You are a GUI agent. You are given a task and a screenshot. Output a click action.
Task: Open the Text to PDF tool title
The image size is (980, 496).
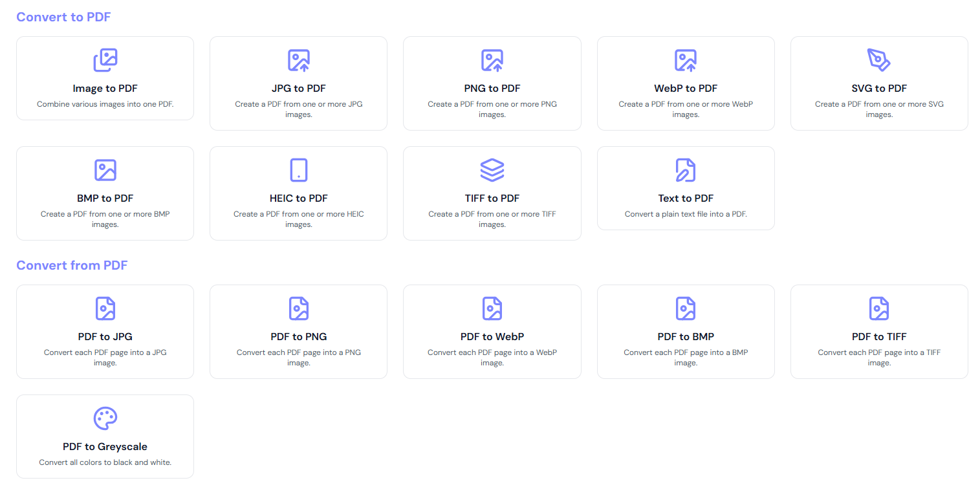686,199
